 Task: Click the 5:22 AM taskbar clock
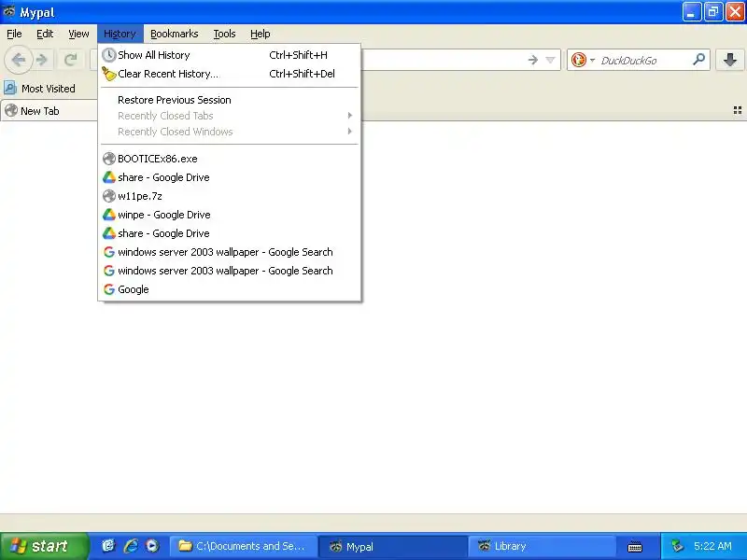tap(712, 546)
